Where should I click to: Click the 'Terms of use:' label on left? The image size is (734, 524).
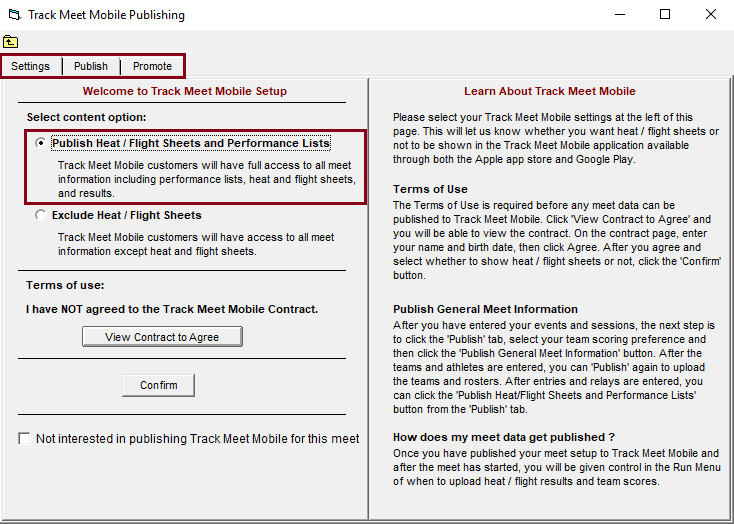pos(65,285)
